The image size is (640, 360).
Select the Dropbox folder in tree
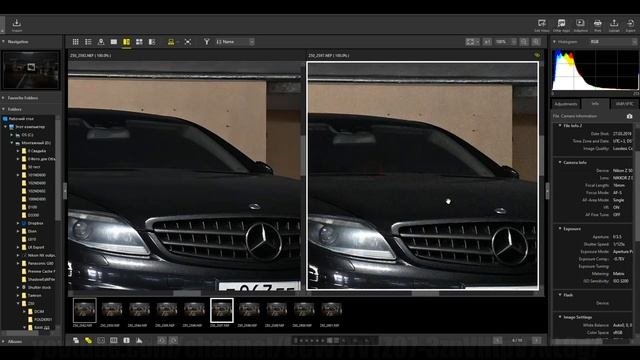(36, 223)
